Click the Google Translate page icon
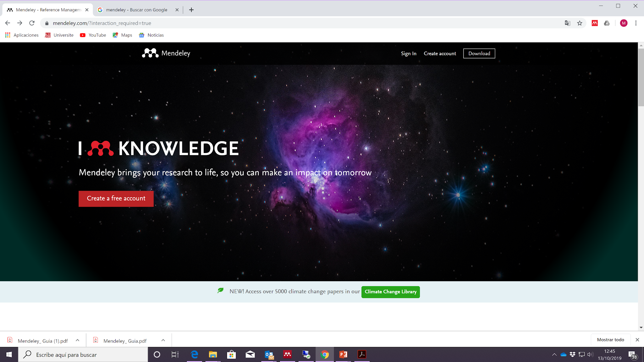Image resolution: width=644 pixels, height=362 pixels. 567,23
